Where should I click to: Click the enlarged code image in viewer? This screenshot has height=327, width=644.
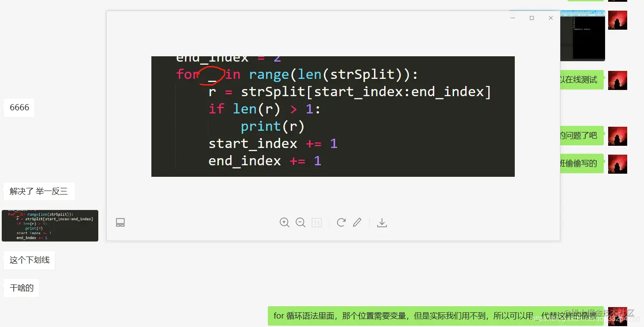[x=333, y=117]
